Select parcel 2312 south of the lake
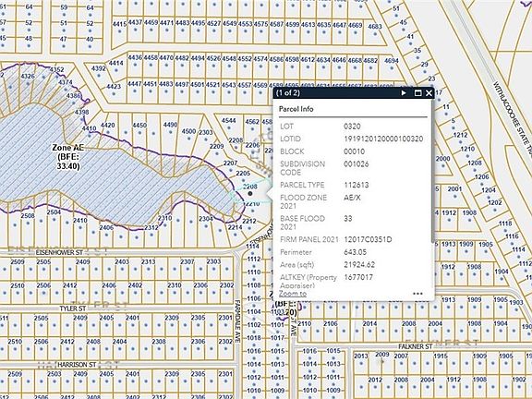Image resolution: width=532 pixels, height=399 pixels. 151,227
